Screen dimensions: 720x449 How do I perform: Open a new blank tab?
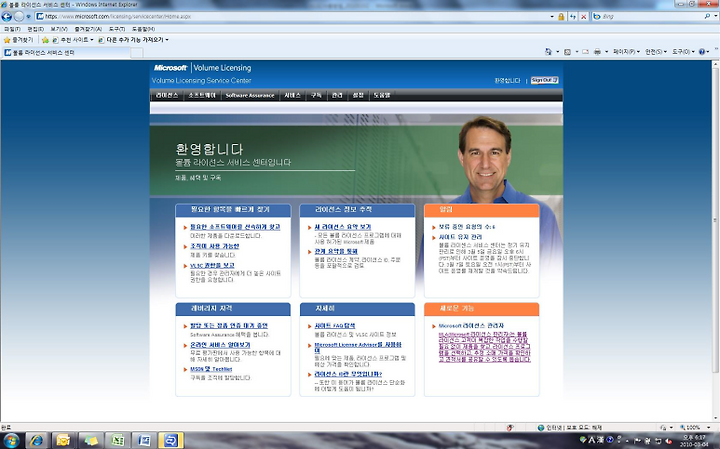click(x=137, y=53)
